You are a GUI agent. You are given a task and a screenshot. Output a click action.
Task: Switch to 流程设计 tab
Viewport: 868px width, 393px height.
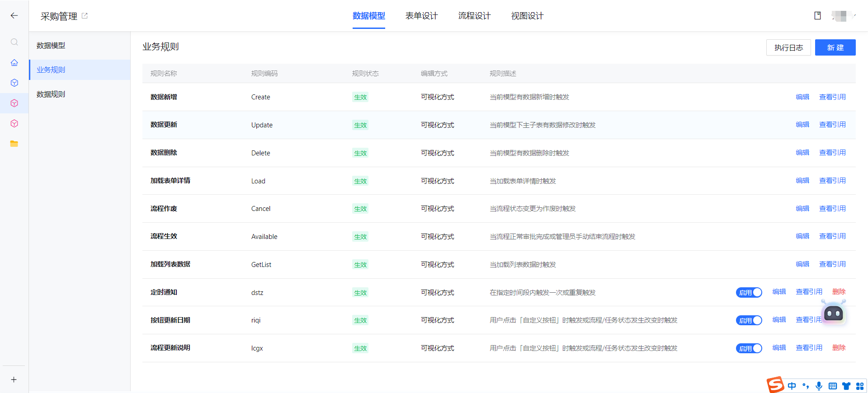point(474,16)
